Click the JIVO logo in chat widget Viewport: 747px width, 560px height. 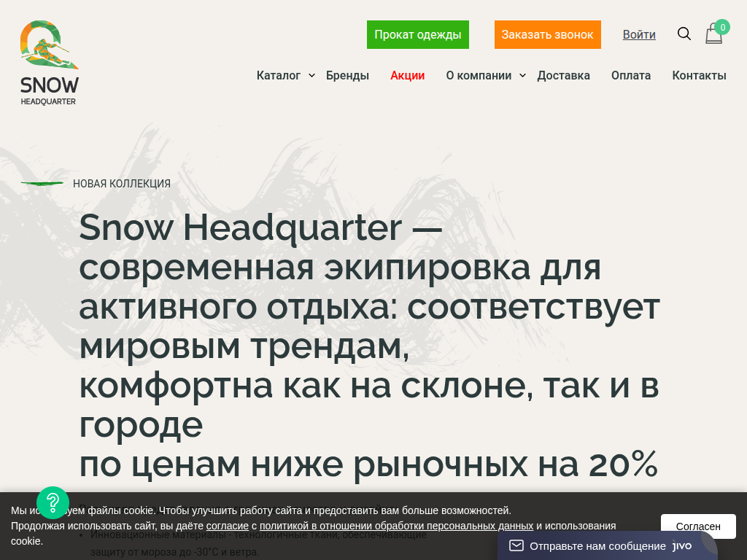680,545
